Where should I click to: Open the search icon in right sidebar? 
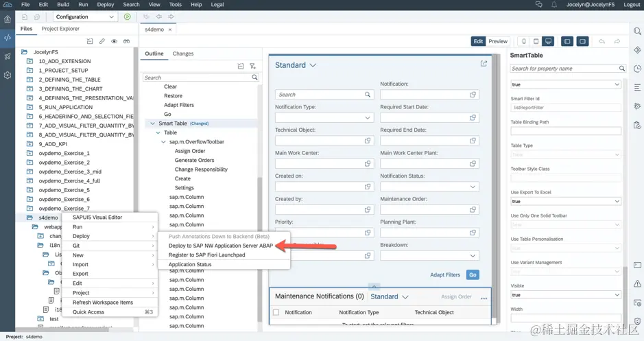tap(637, 32)
